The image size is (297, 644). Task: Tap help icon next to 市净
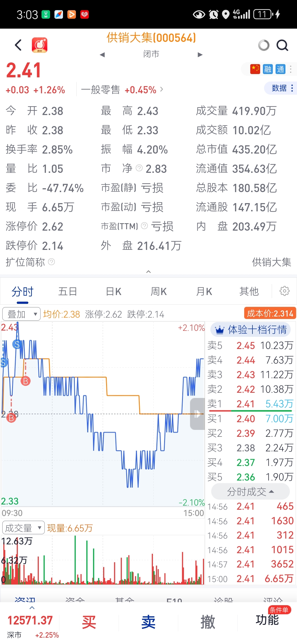click(x=139, y=168)
